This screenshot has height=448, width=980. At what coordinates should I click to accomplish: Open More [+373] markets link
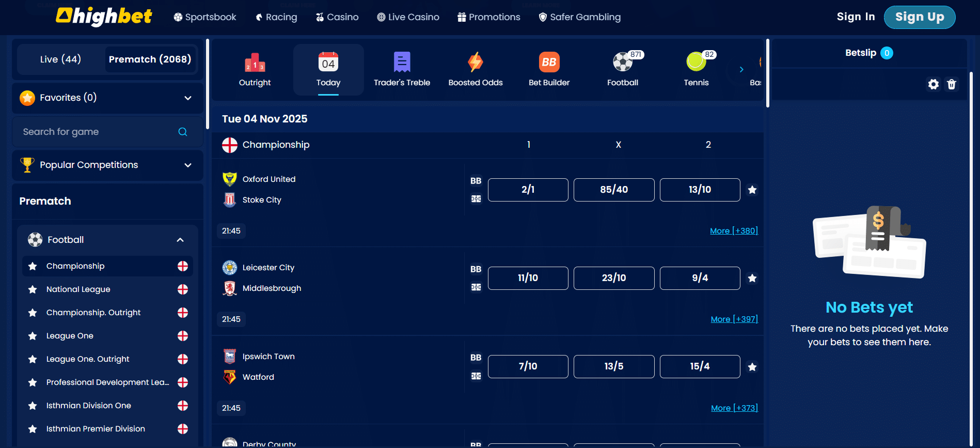coord(734,408)
